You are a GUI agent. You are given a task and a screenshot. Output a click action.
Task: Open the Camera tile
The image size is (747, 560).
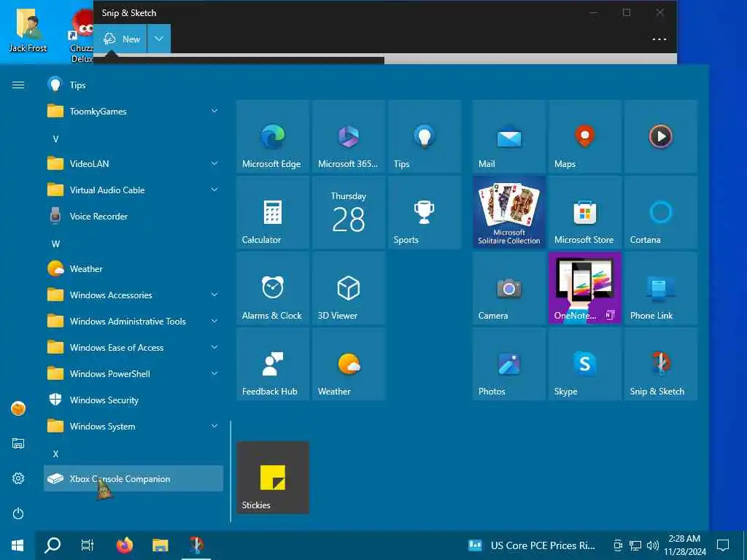(508, 287)
